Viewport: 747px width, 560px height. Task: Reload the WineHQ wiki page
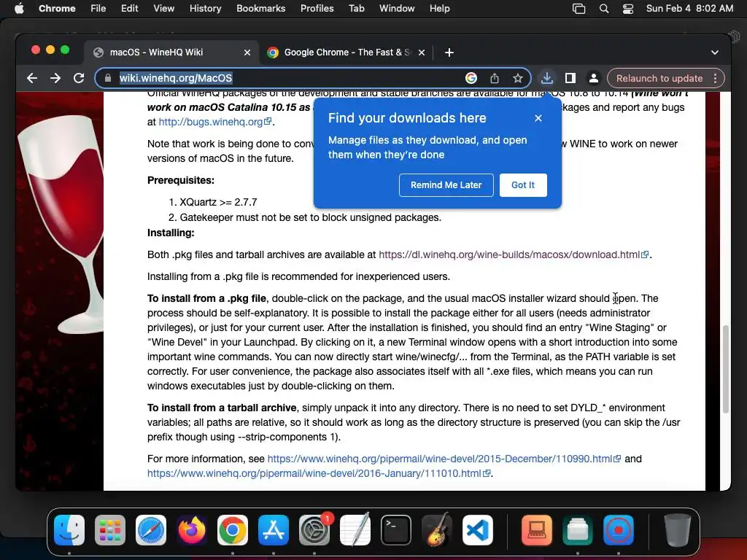click(79, 78)
